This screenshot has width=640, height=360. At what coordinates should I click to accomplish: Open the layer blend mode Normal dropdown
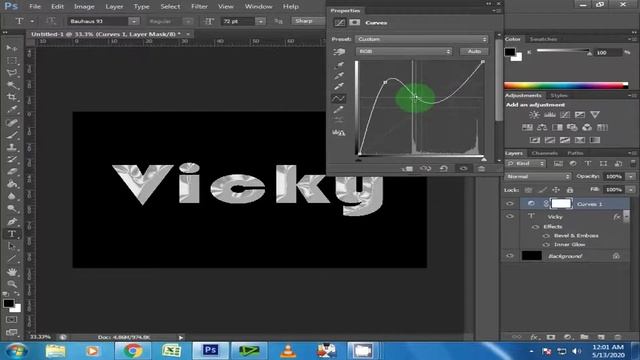(x=538, y=176)
